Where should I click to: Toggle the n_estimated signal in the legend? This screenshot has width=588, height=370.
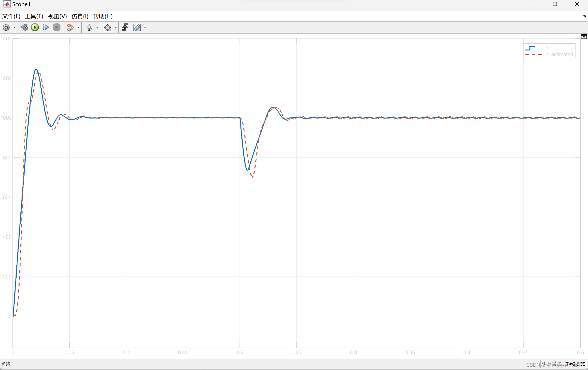tap(559, 54)
